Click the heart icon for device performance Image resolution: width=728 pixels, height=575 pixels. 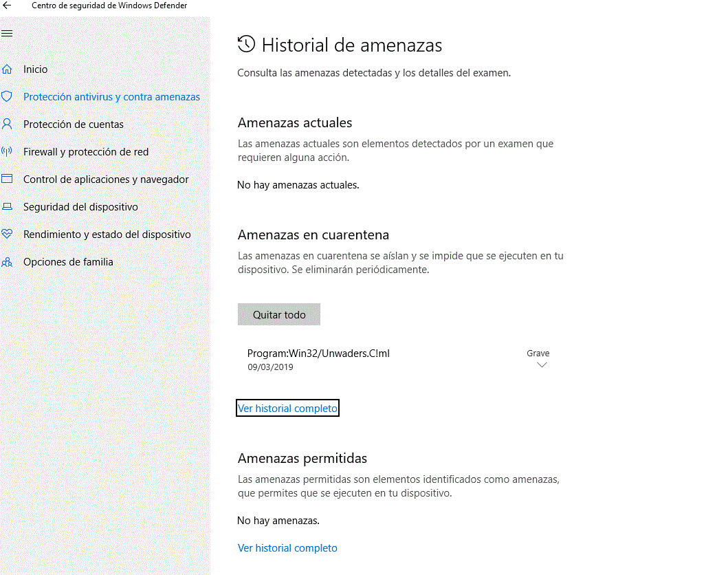click(8, 235)
